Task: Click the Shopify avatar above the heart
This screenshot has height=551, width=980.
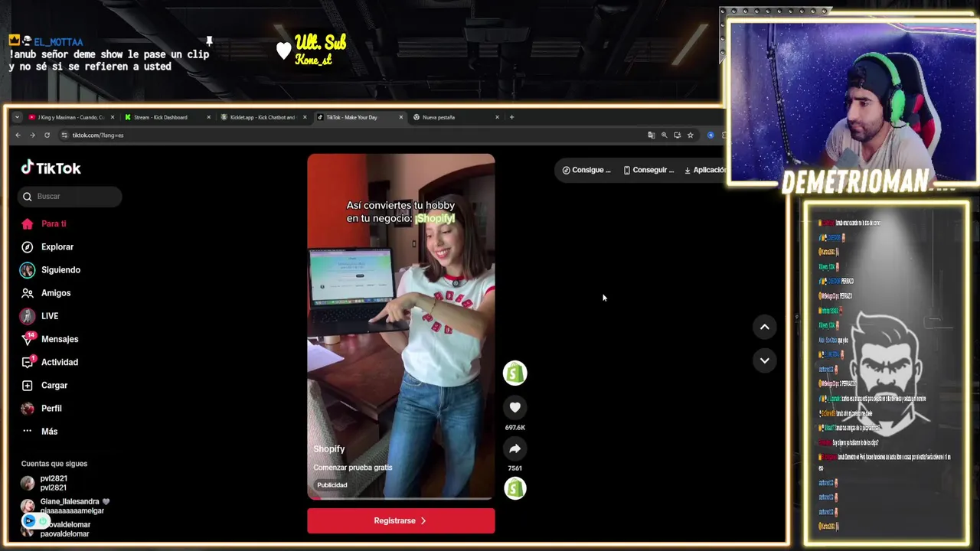Action: (x=514, y=373)
